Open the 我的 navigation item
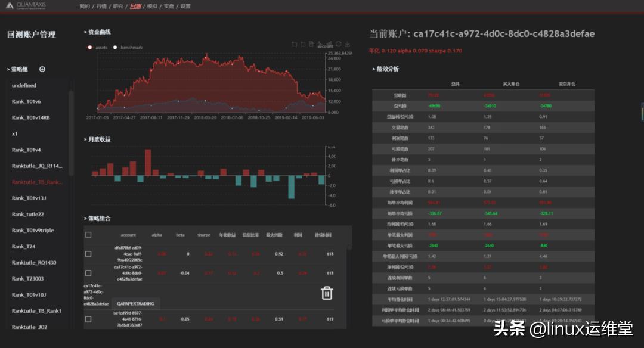This screenshot has width=644, height=348. (85, 6)
